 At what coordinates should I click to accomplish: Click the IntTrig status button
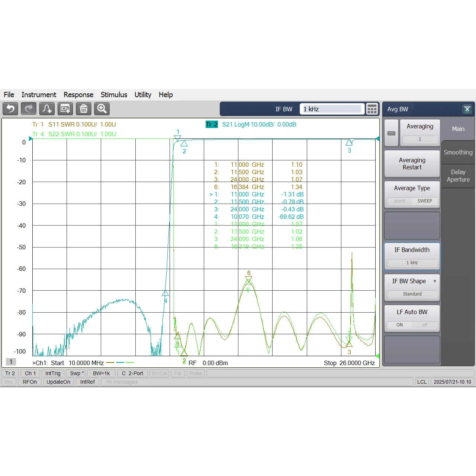(53, 373)
